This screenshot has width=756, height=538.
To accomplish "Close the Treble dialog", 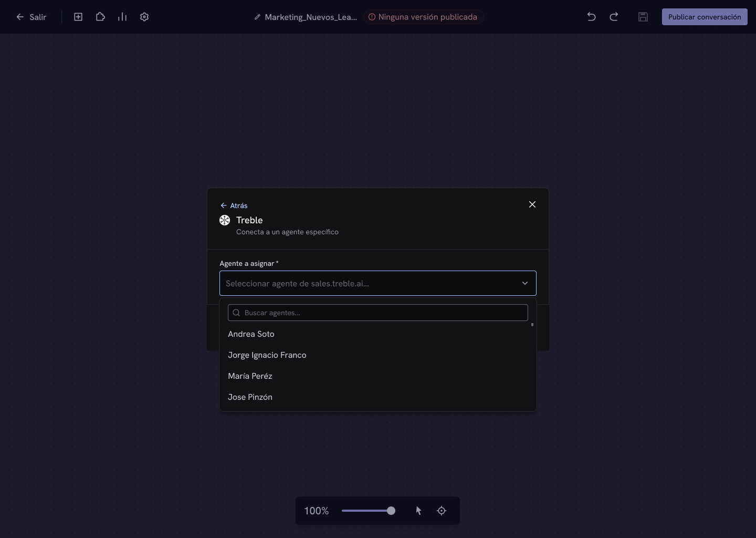I will [x=532, y=204].
